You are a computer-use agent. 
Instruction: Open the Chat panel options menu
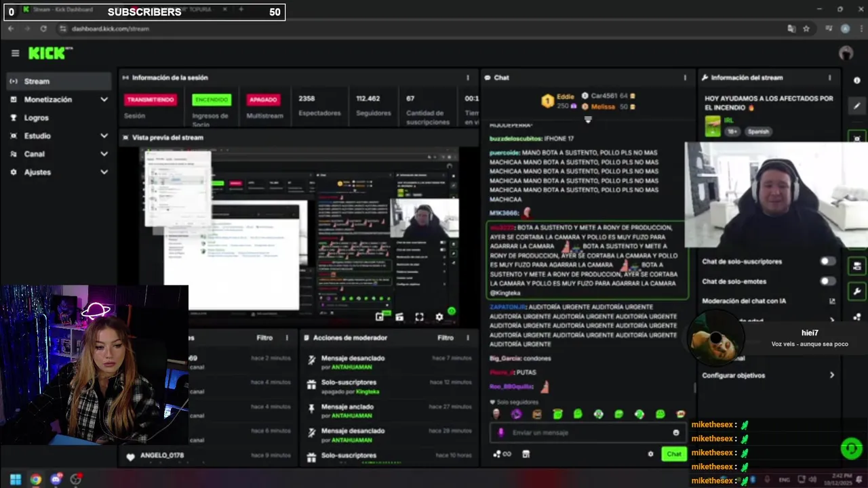[685, 78]
